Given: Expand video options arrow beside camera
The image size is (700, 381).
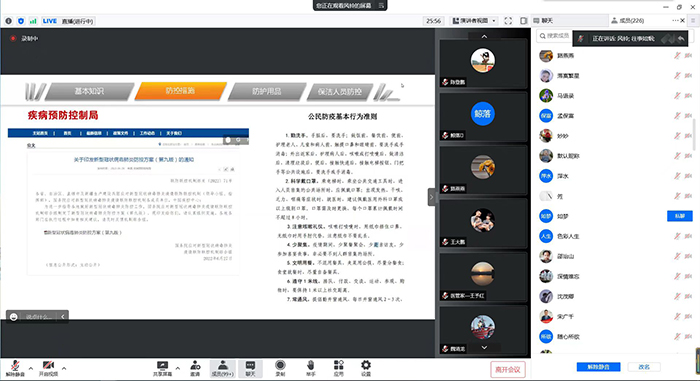Looking at the screenshot, I should (64, 368).
